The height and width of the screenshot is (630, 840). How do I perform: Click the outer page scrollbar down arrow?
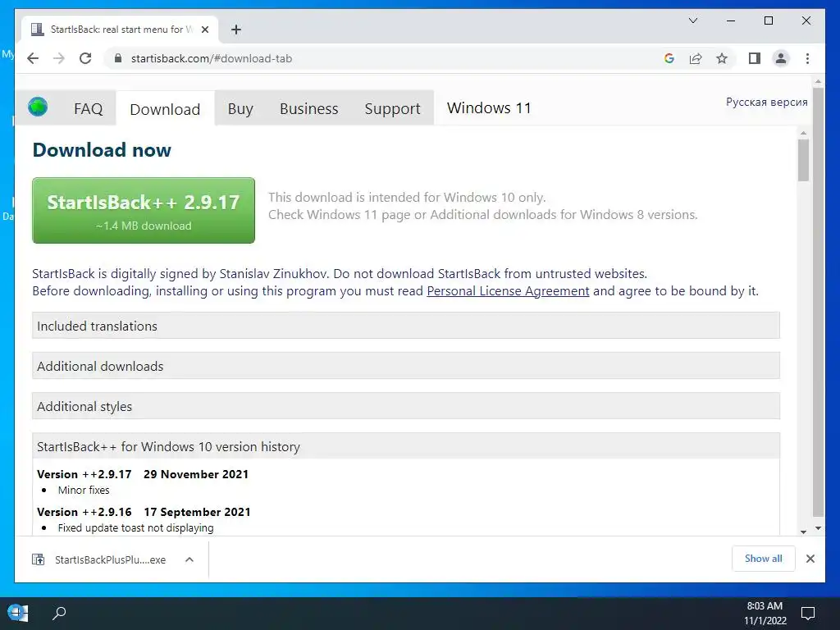[x=818, y=528]
